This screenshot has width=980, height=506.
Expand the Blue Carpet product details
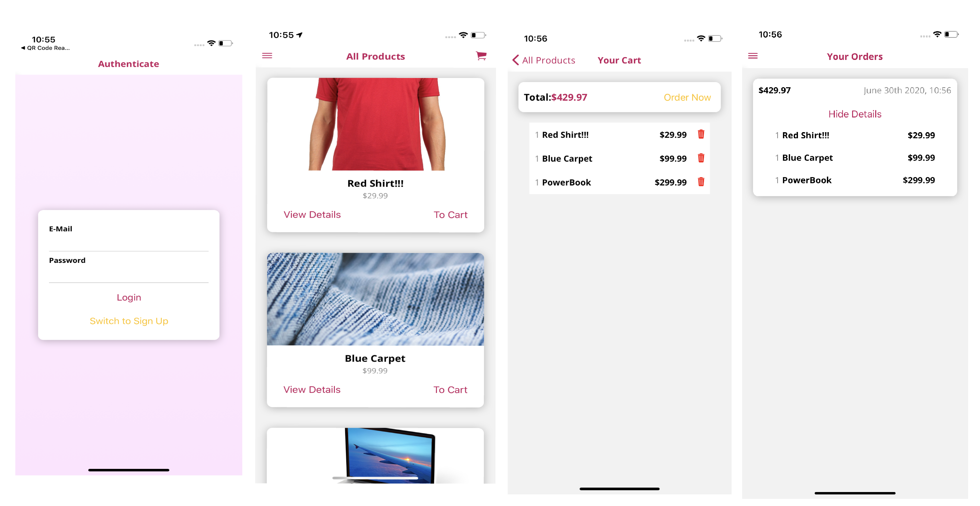(x=311, y=389)
